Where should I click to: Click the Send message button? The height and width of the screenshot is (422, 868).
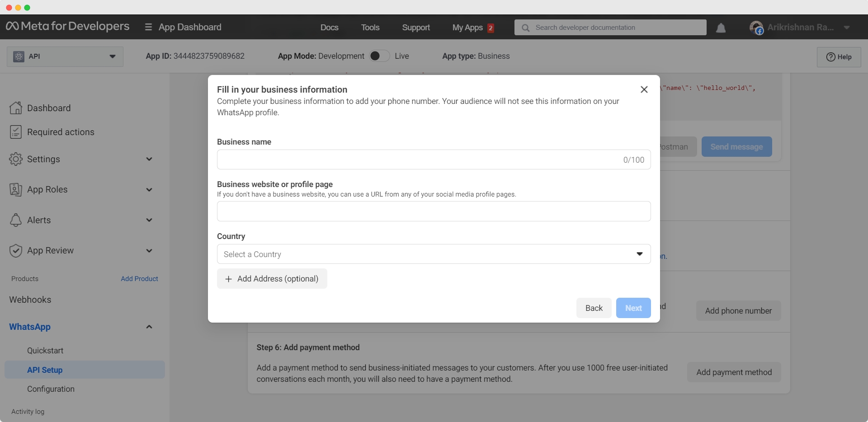(x=737, y=147)
